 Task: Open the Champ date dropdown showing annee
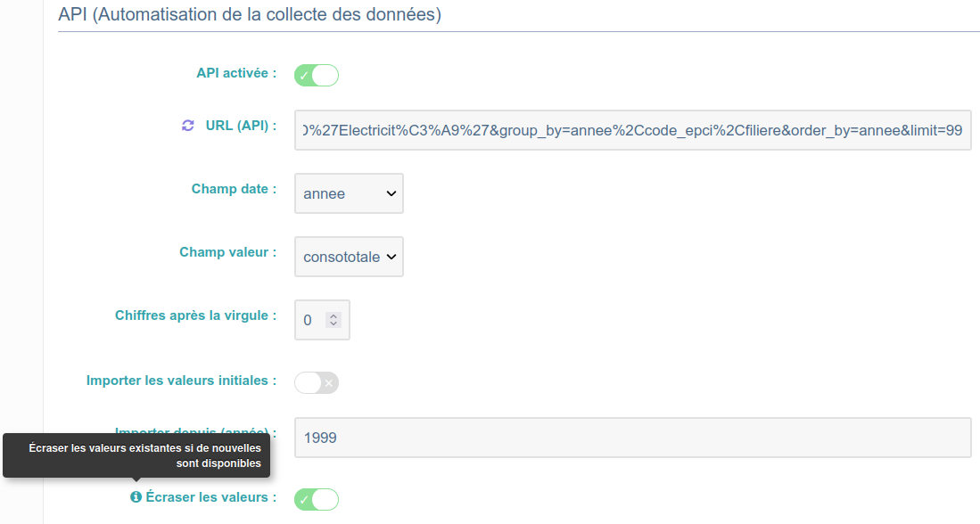[349, 193]
